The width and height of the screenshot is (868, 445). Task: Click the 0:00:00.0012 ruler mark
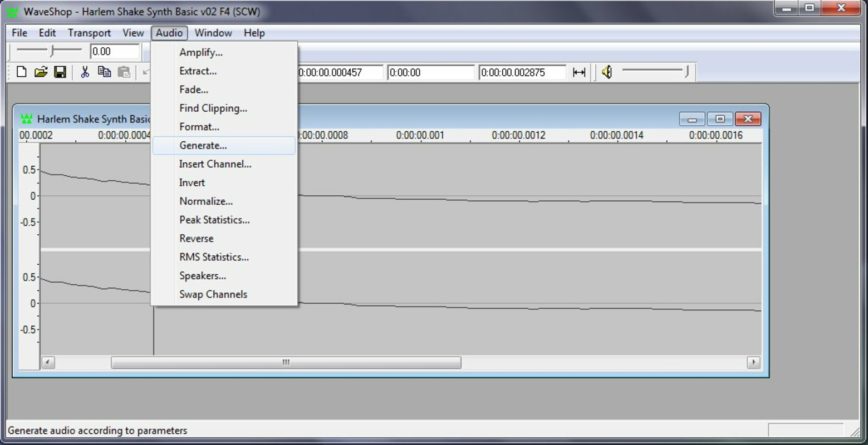point(518,135)
